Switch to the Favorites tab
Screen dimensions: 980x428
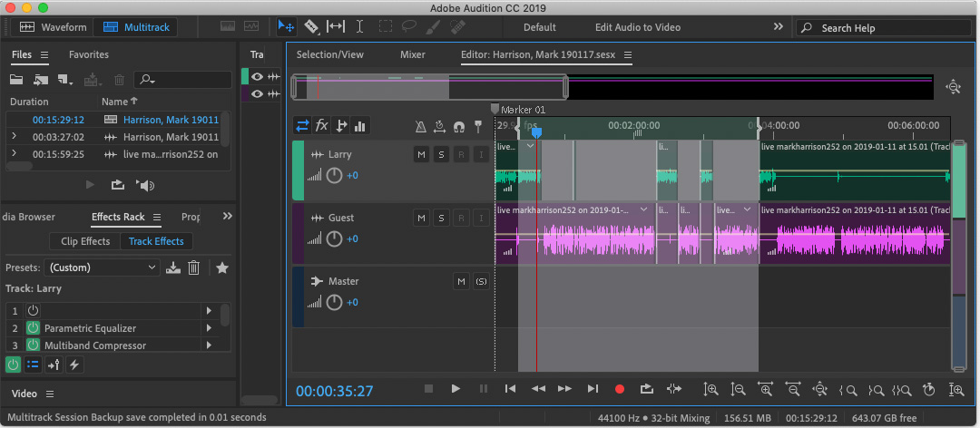(x=89, y=54)
